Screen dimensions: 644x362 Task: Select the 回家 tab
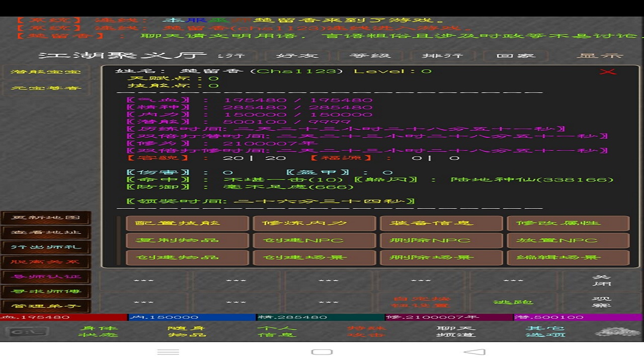[516, 56]
